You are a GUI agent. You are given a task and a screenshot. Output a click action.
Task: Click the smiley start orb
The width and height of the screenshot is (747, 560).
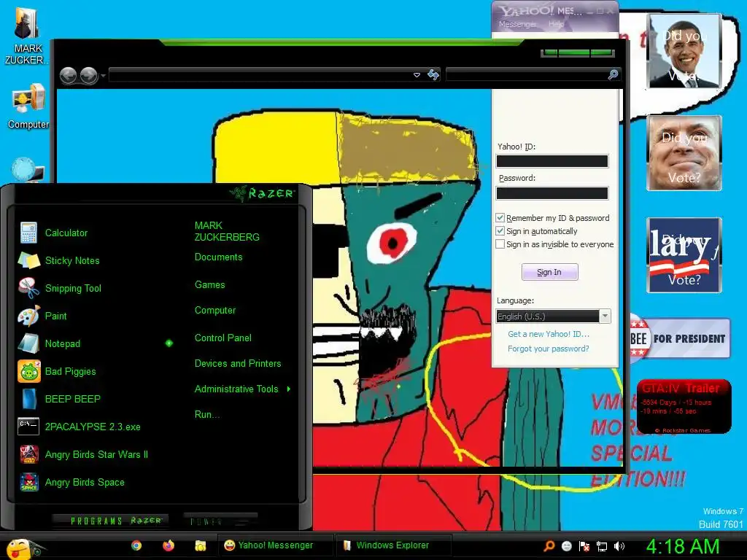click(20, 548)
